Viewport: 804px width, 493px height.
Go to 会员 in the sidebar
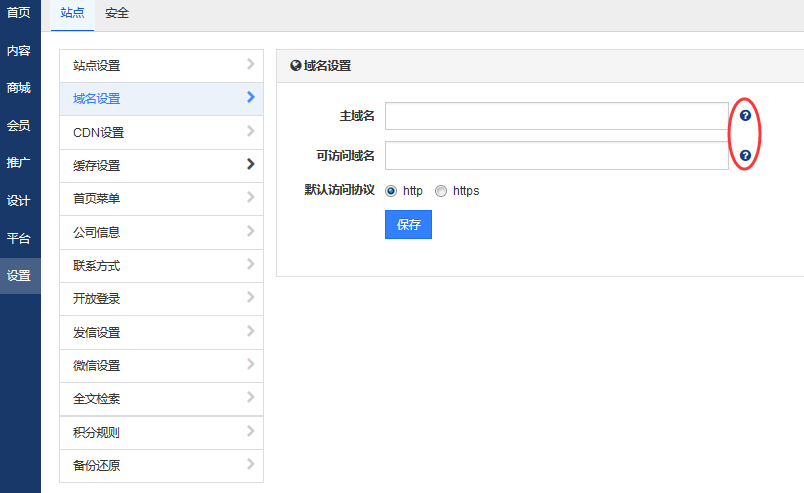pos(19,126)
